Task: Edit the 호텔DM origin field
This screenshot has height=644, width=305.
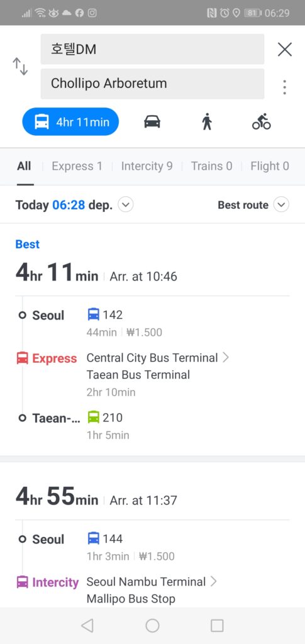Action: (x=152, y=49)
